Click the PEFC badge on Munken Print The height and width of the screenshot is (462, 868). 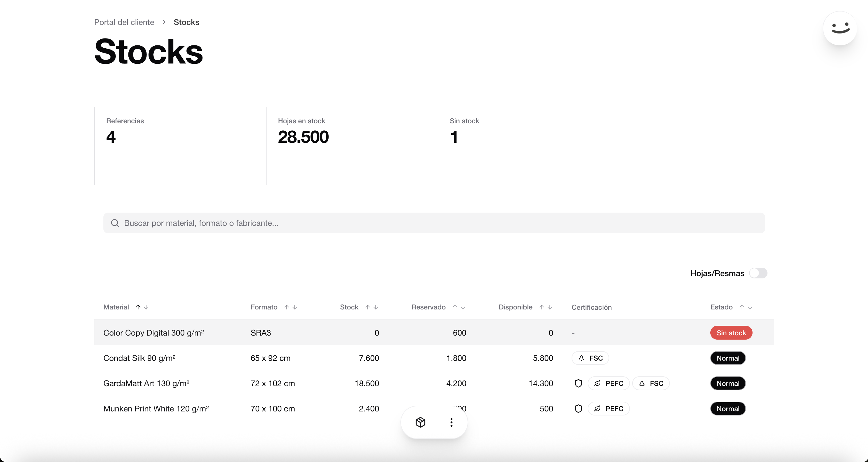point(609,409)
